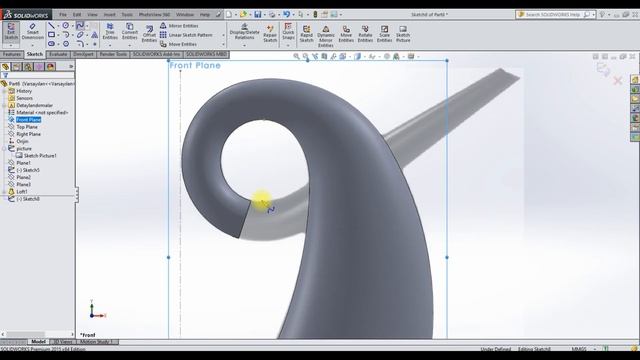The image size is (640, 360).
Task: Open the Smart Dimension dropdown arrow
Action: (32, 45)
